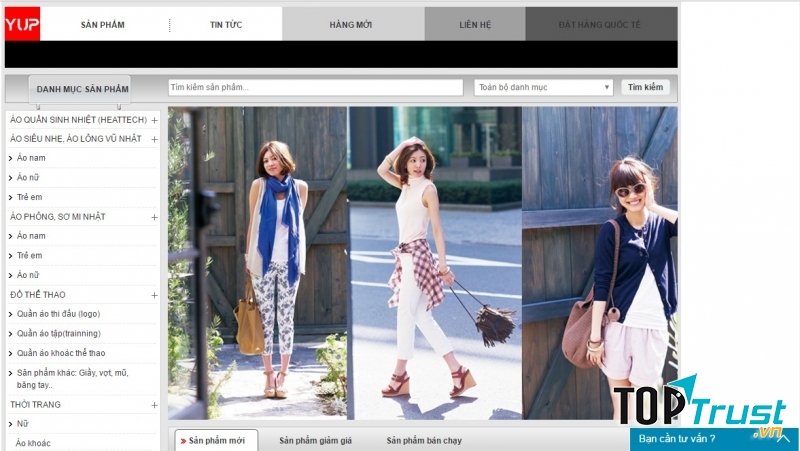The height and width of the screenshot is (451, 800).
Task: Click banner image with sunglasses woman
Action: [600, 263]
